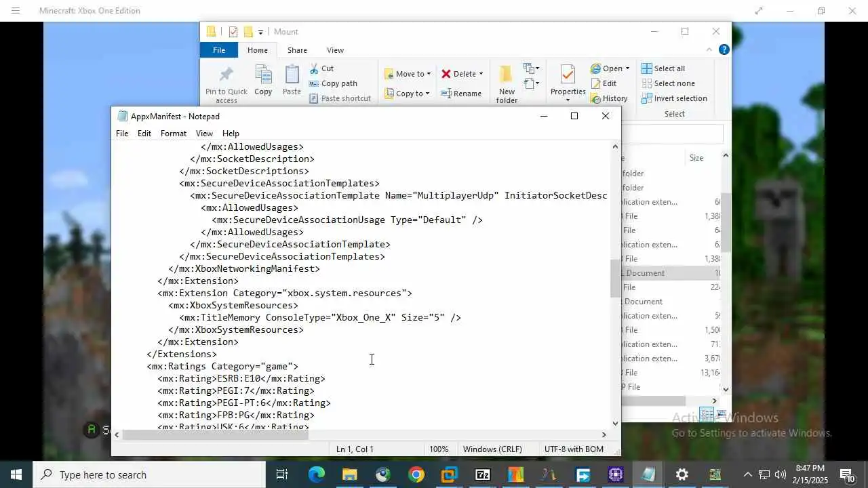Viewport: 868px width, 488px height.
Task: Open Notepad File menu
Action: pos(122,134)
